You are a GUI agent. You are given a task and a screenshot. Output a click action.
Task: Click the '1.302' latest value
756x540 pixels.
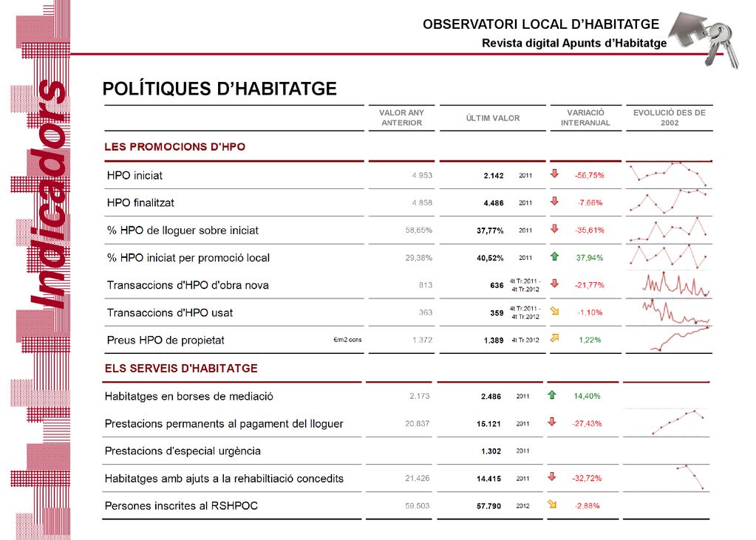pyautogui.click(x=491, y=451)
